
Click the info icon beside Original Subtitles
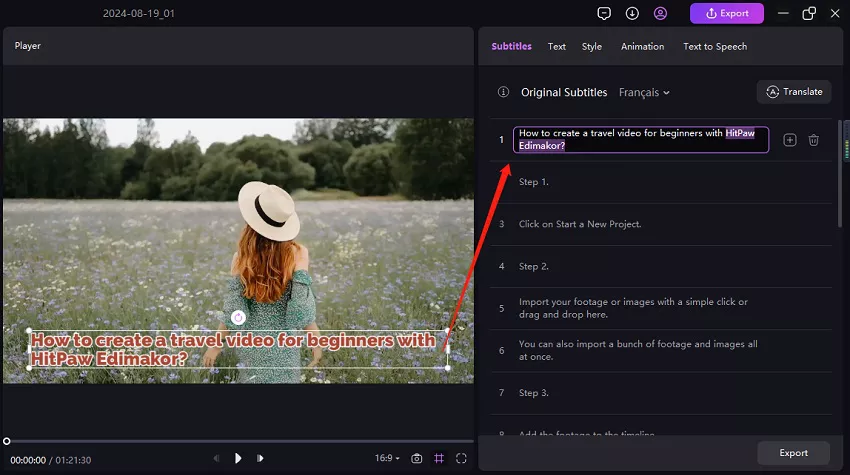[504, 92]
